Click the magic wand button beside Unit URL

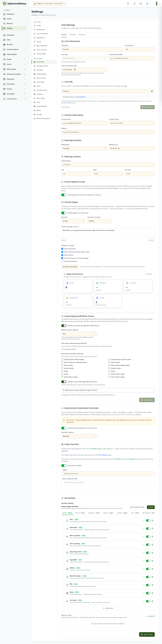click(152, 91)
